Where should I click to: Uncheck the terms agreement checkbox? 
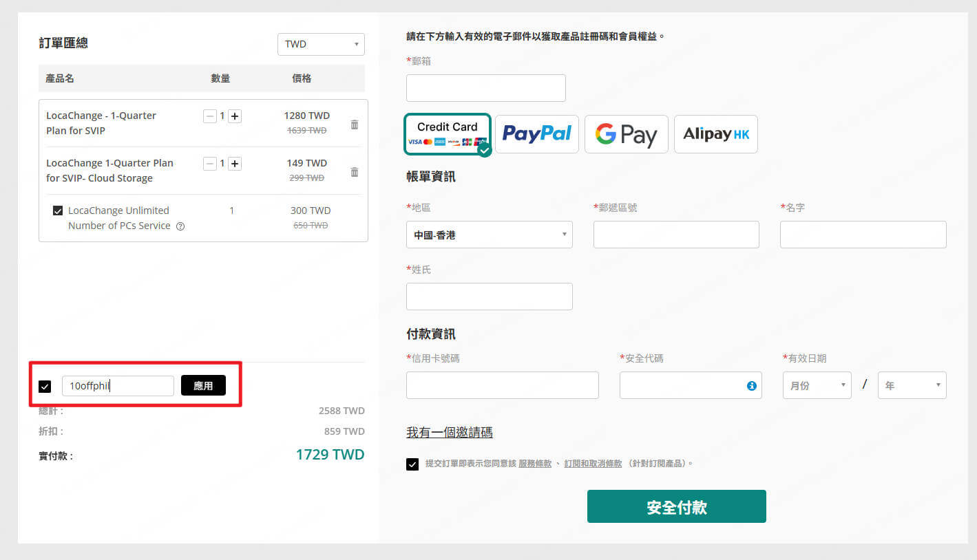412,464
